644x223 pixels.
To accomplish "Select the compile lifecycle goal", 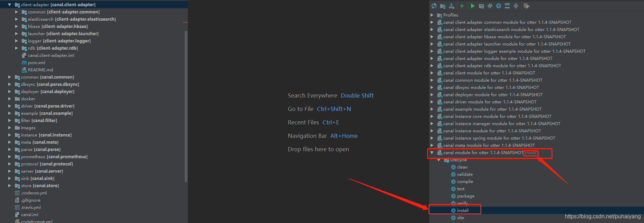I will click(x=465, y=182).
